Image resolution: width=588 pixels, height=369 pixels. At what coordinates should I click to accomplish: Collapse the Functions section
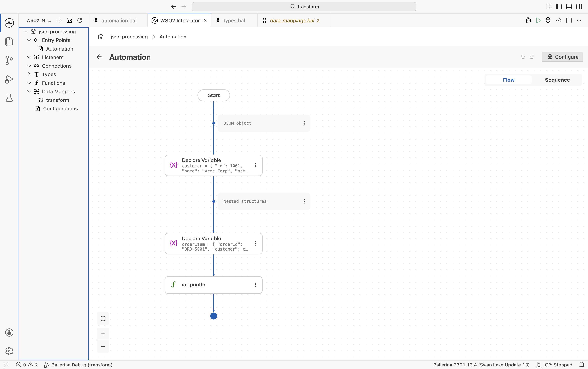pos(29,83)
